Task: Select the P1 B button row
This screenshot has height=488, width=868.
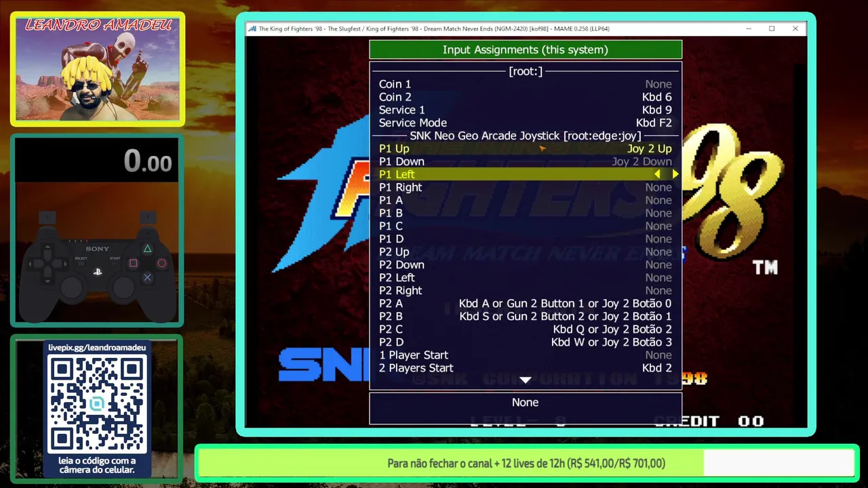Action: point(526,213)
